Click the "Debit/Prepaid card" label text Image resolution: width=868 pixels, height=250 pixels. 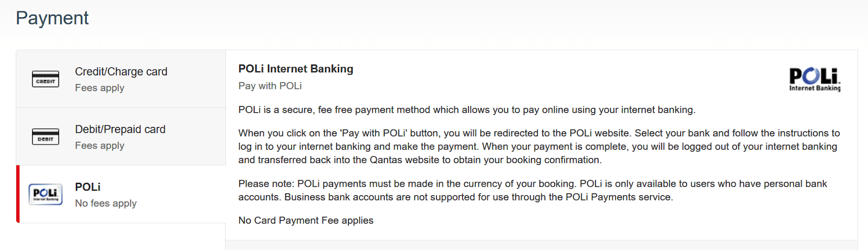(120, 130)
